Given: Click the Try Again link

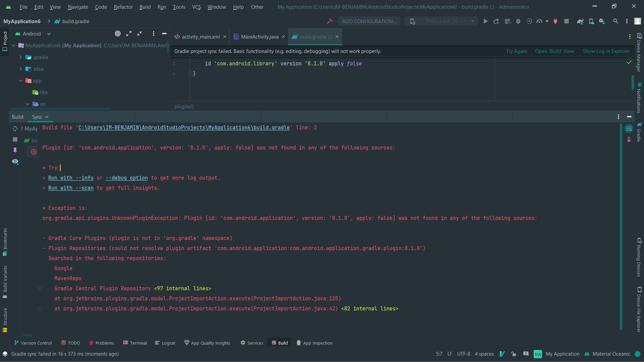Looking at the screenshot, I should [x=517, y=51].
